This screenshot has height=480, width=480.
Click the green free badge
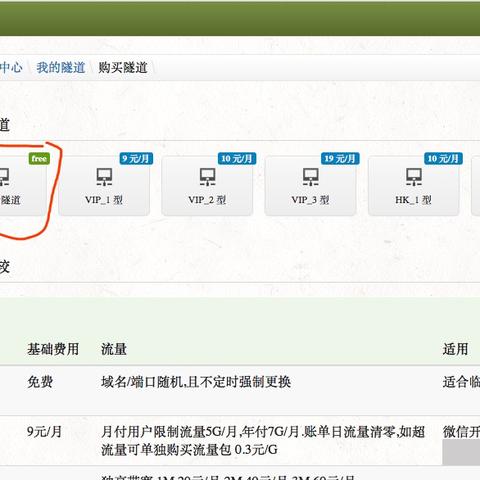tap(39, 159)
